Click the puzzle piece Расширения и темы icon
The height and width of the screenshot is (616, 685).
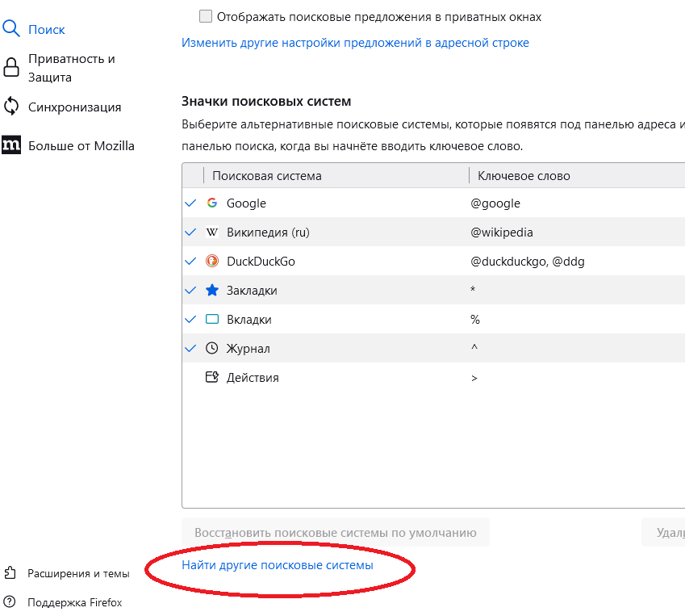[10, 573]
